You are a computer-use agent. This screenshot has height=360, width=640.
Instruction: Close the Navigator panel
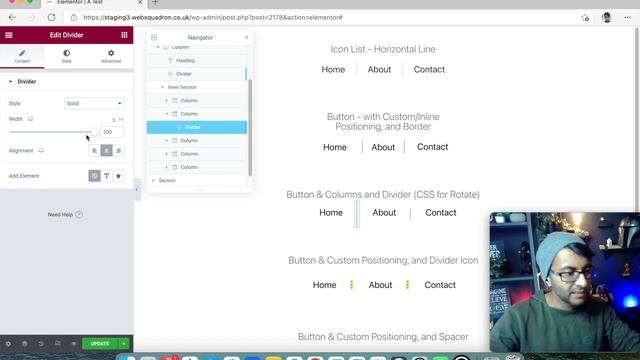246,38
